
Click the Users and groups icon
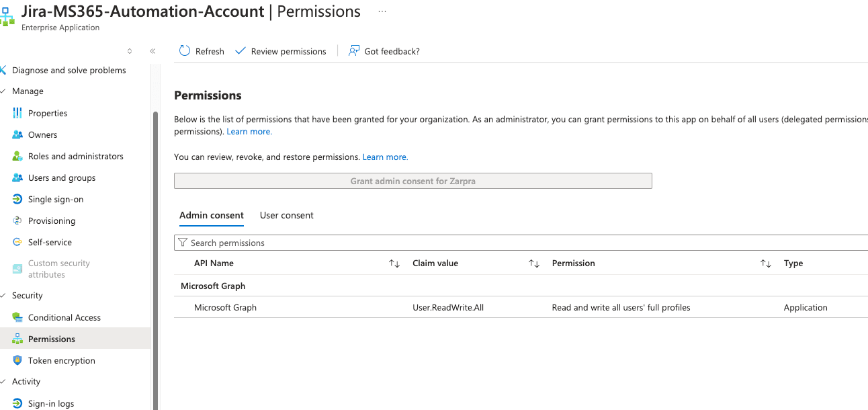click(x=17, y=177)
